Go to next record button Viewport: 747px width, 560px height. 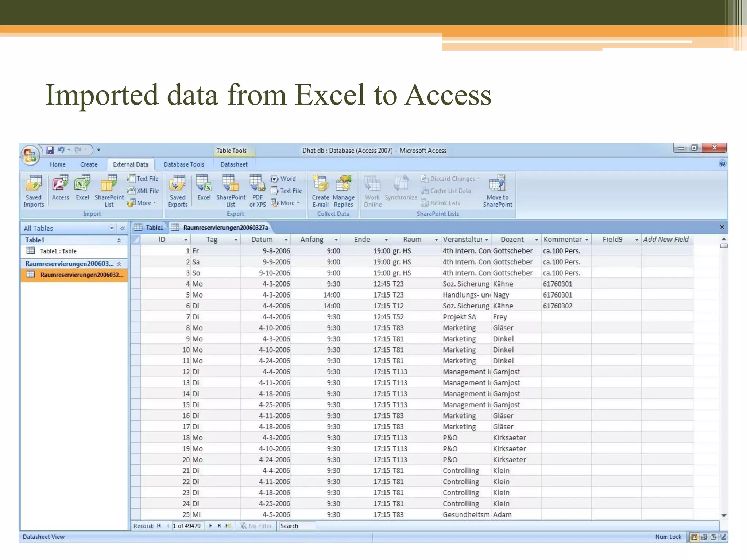pyautogui.click(x=210, y=526)
